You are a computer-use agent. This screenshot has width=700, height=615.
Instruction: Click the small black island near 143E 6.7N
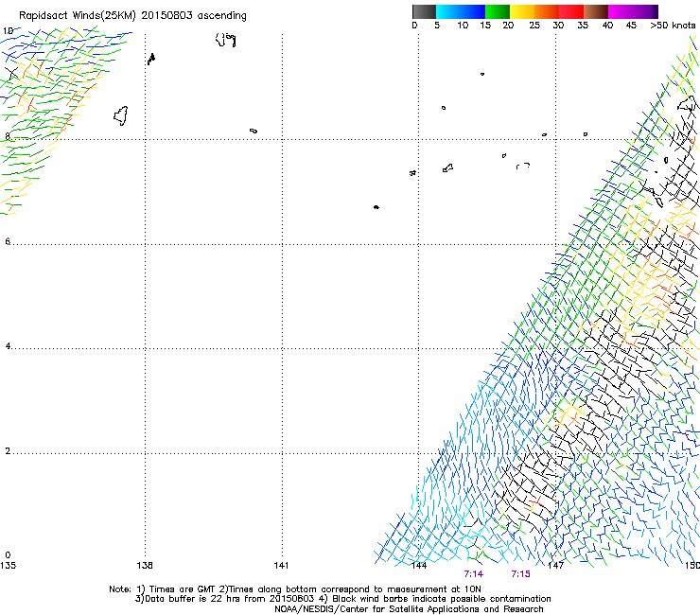[376, 207]
